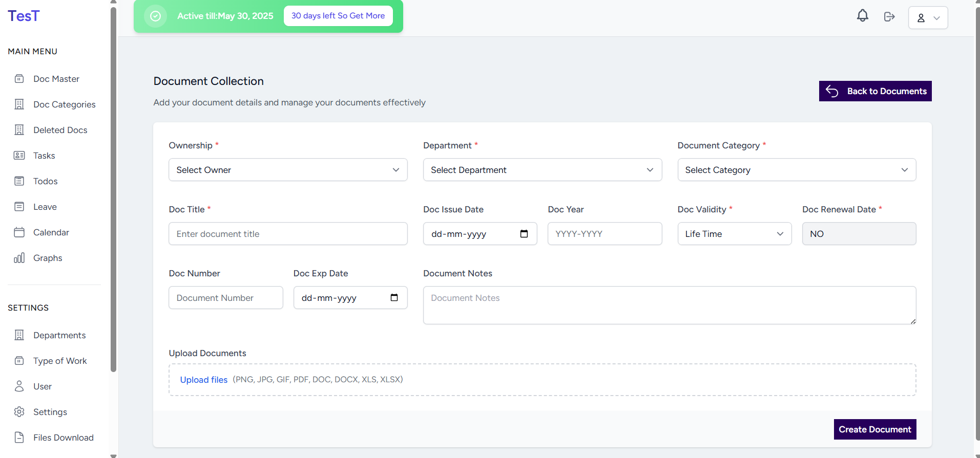Screen dimensions: 980x458
Task: Click the User person icon in sidebar
Action: click(x=19, y=386)
